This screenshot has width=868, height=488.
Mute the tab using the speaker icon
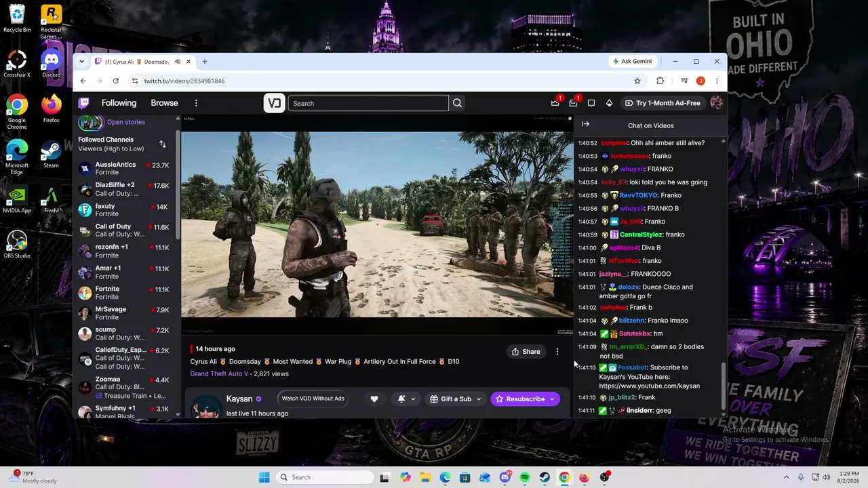(178, 62)
